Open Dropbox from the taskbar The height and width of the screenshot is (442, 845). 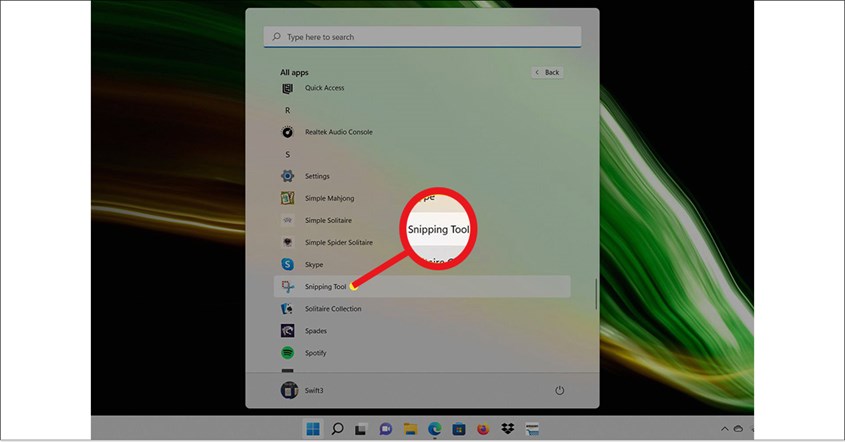[508, 429]
